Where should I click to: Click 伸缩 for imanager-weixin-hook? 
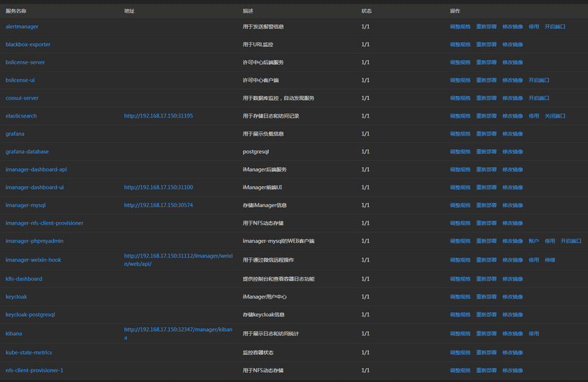pos(550,260)
